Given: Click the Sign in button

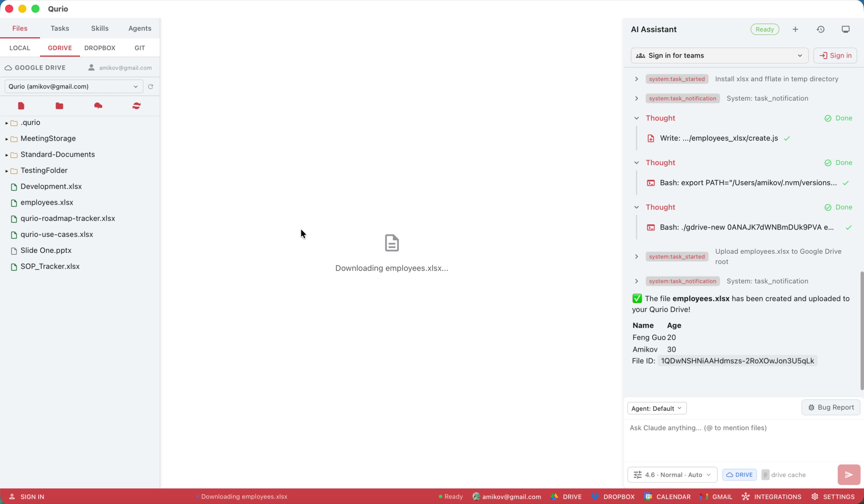Looking at the screenshot, I should point(835,55).
